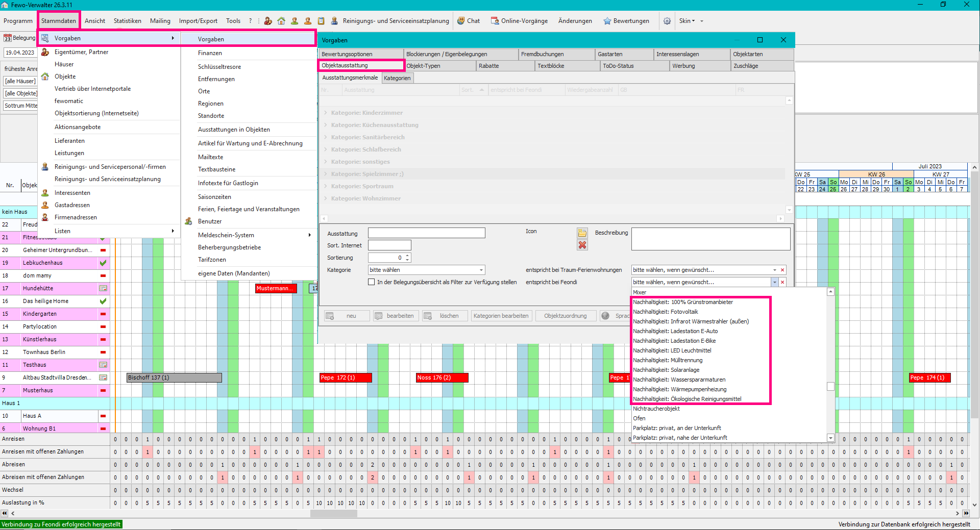
Task: Open Bewertungen star item
Action: pyautogui.click(x=626, y=21)
